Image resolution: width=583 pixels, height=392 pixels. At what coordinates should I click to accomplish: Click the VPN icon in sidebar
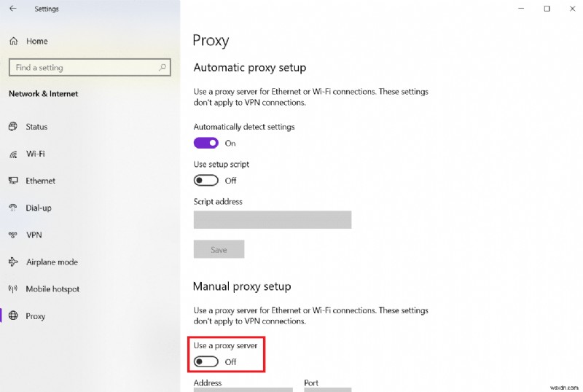pos(12,235)
